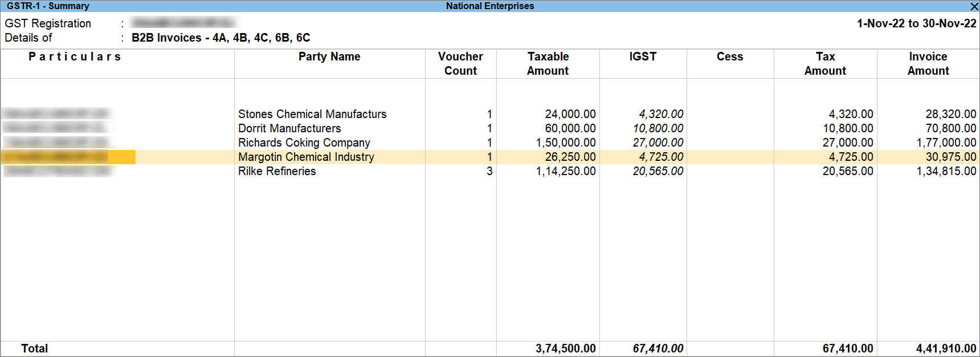Click the period 1-Nov-22 to 30-Nov-22
The height and width of the screenshot is (357, 980).
pyautogui.click(x=917, y=23)
